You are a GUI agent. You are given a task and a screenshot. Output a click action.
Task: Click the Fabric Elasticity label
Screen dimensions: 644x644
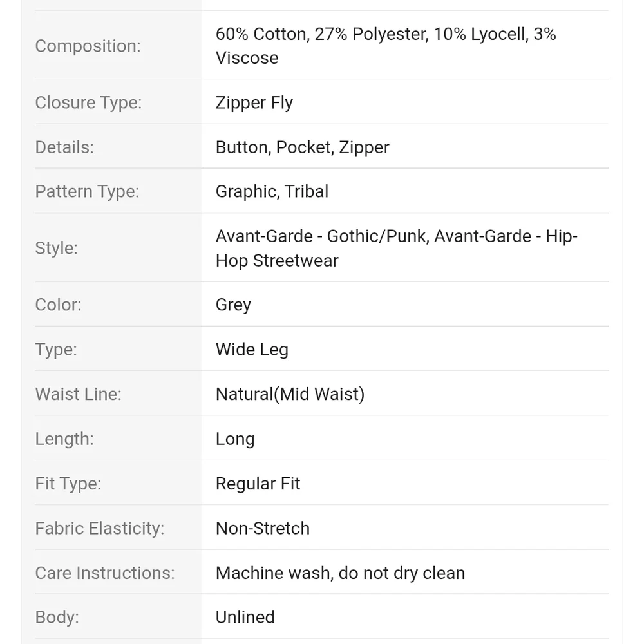100,528
